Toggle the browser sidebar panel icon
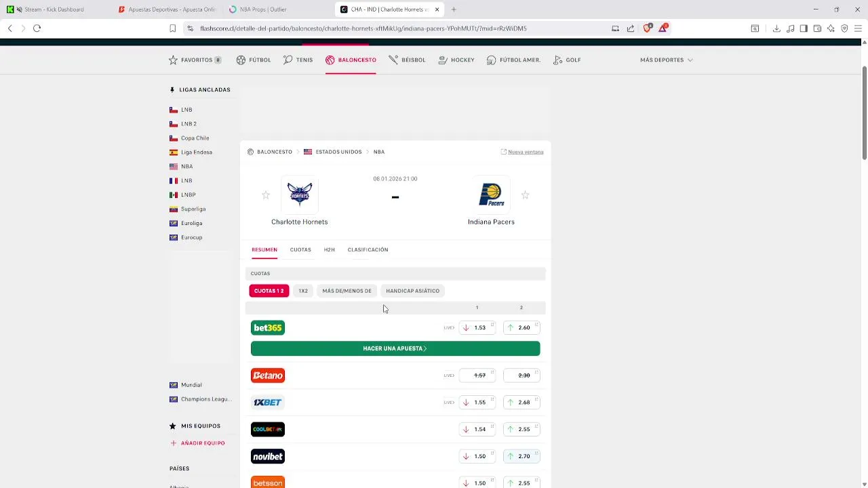The image size is (868, 488). [x=804, y=28]
